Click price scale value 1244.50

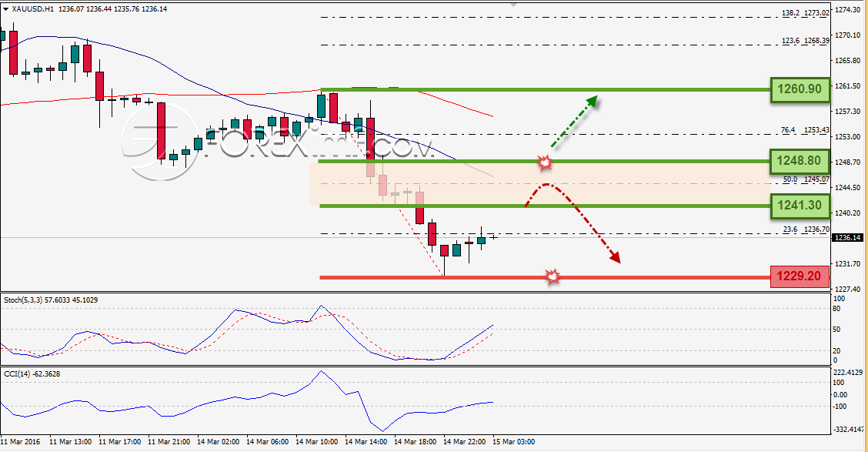pos(847,188)
